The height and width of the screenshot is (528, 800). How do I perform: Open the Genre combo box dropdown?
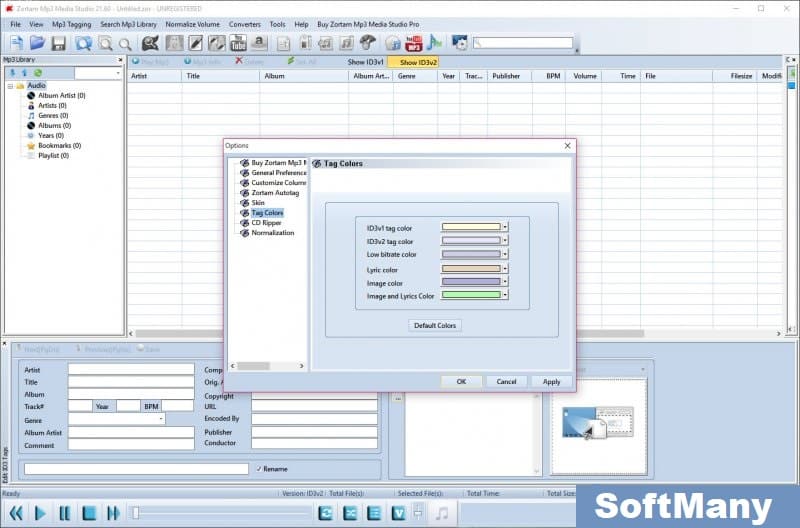[x=161, y=419]
